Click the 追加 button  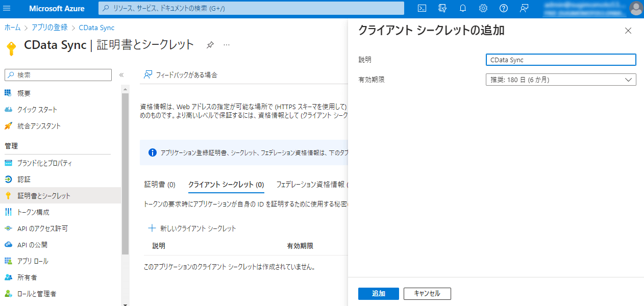point(379,294)
